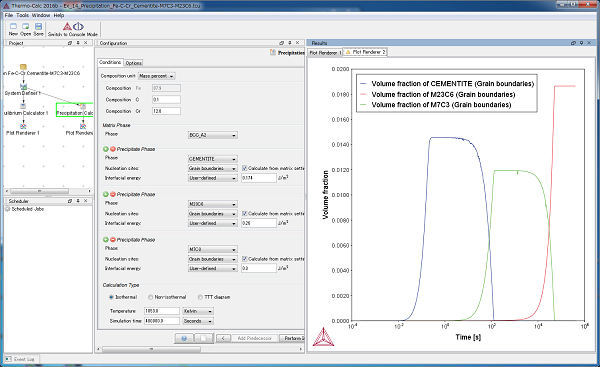
Task: Undock the Project panel
Action: (70, 43)
